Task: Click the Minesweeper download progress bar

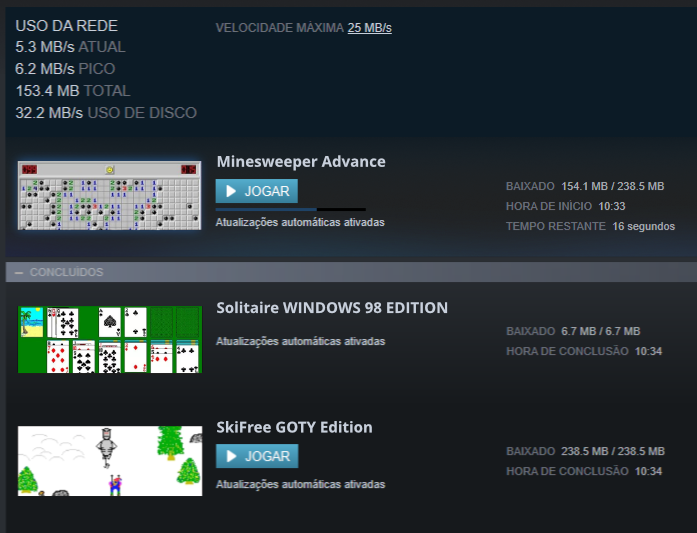Action: tap(291, 209)
